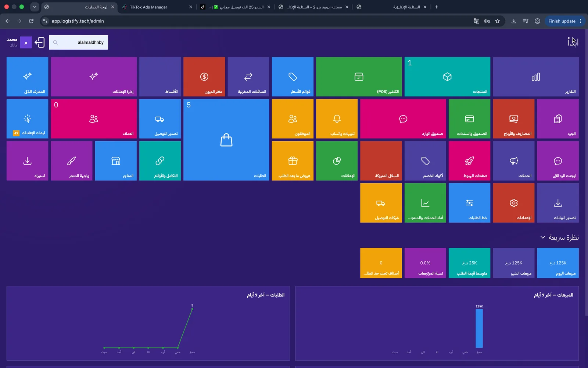Switch to the سماعه ايربود برو 2 tab
The height and width of the screenshot is (368, 588).
point(313,7)
